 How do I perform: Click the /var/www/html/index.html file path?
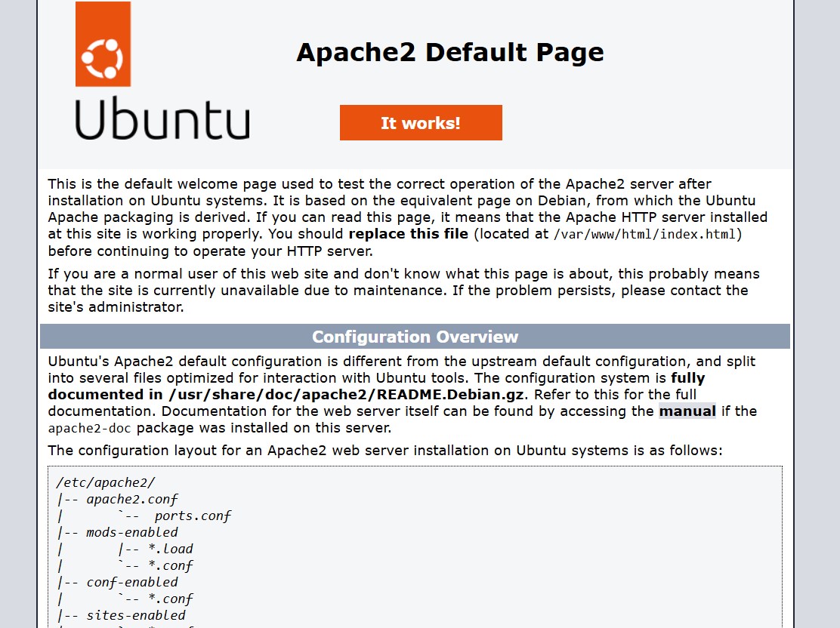pyautogui.click(x=644, y=234)
